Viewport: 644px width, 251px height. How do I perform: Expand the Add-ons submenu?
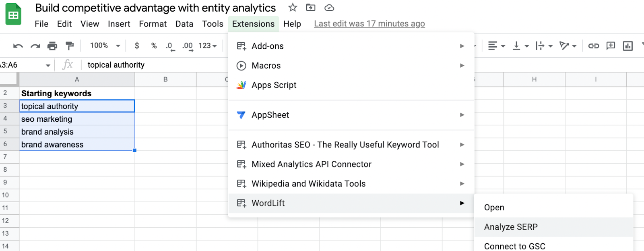462,46
